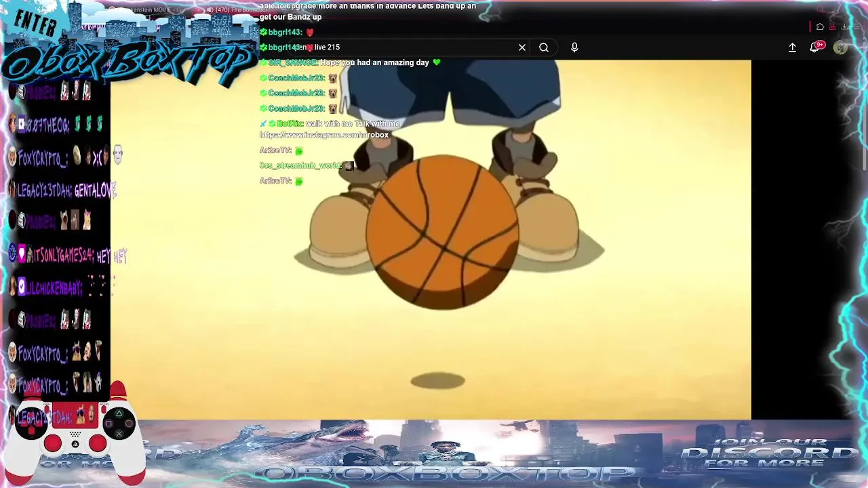Select the BotRix 'walk with me' chat message
868x488 pixels.
330,129
